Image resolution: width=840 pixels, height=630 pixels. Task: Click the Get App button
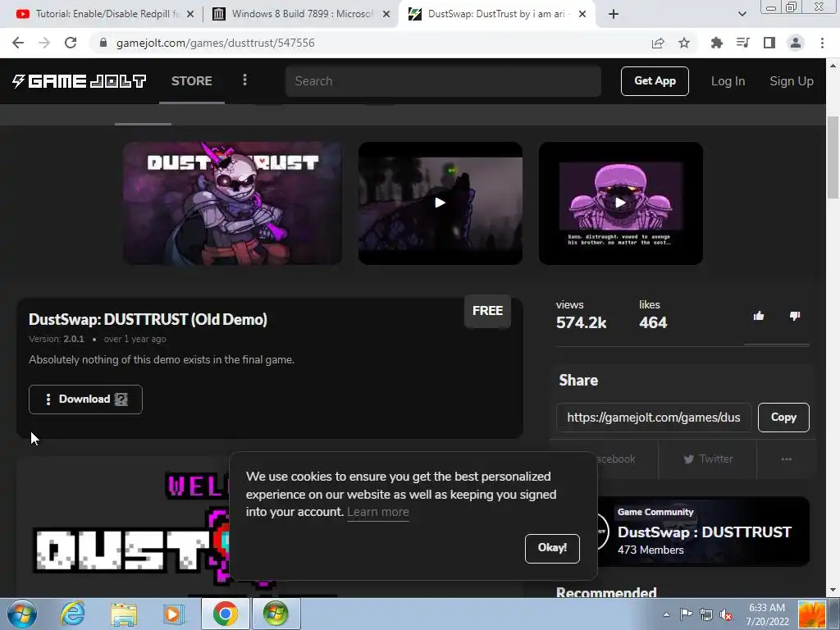(x=655, y=81)
